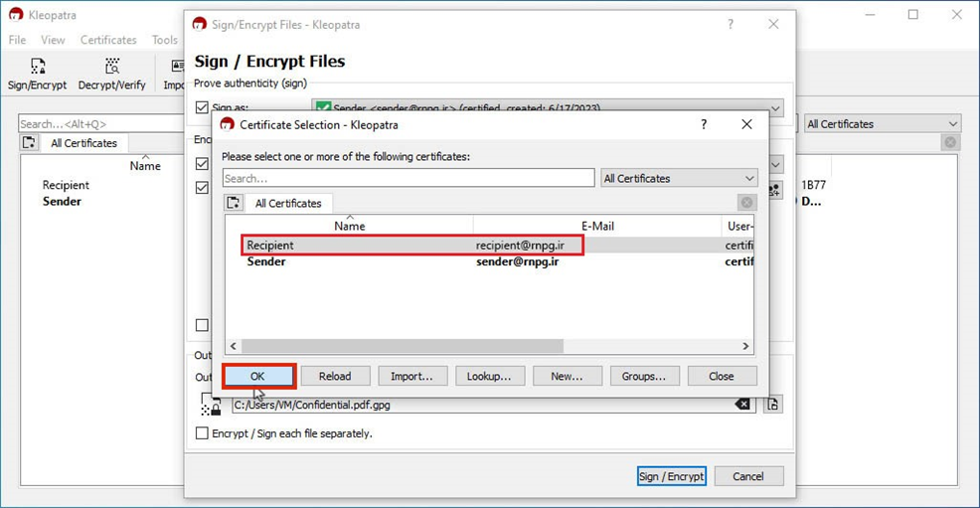980x508 pixels.
Task: Close the Certificate Selection dialog with X
Action: click(746, 124)
